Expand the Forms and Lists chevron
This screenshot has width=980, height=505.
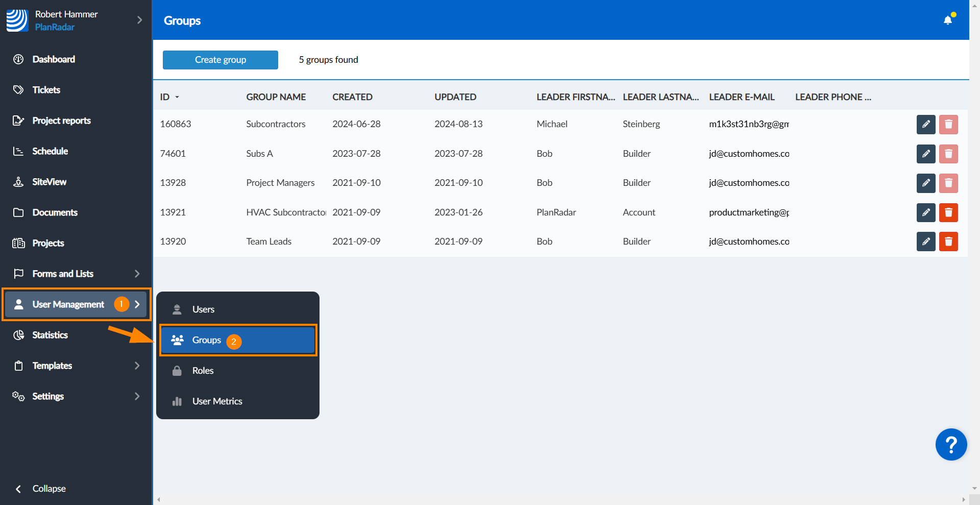137,274
